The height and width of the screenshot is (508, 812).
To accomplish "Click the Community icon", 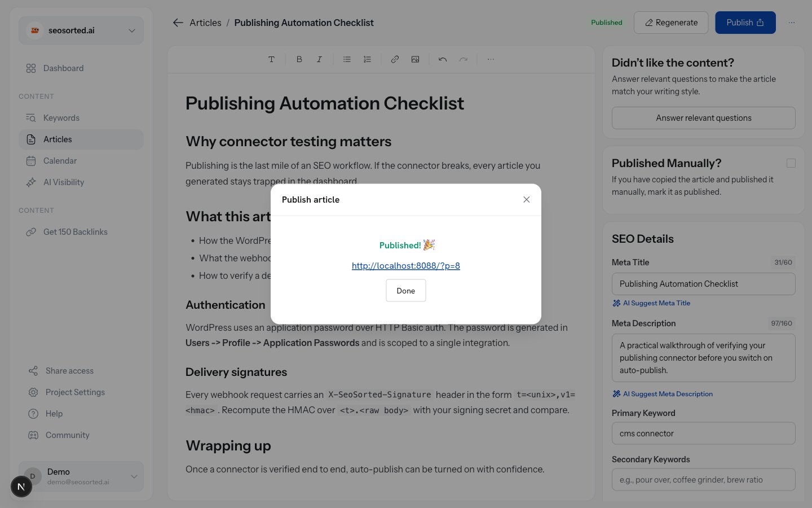I will coord(33,435).
